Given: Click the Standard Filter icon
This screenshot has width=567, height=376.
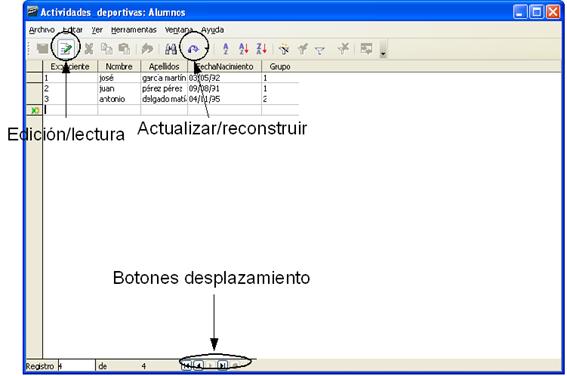Looking at the screenshot, I should click(x=320, y=50).
